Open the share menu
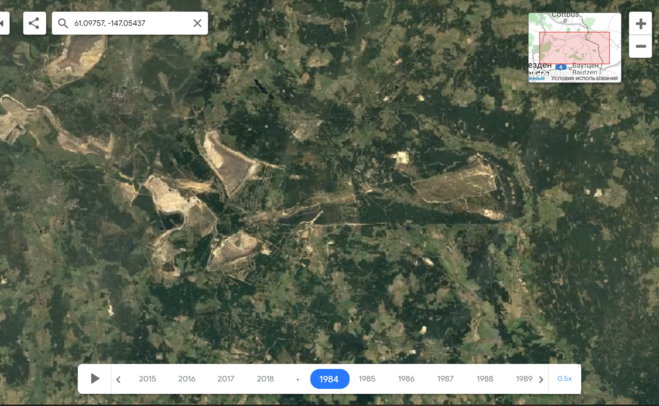Image resolution: width=659 pixels, height=406 pixels. pos(33,23)
